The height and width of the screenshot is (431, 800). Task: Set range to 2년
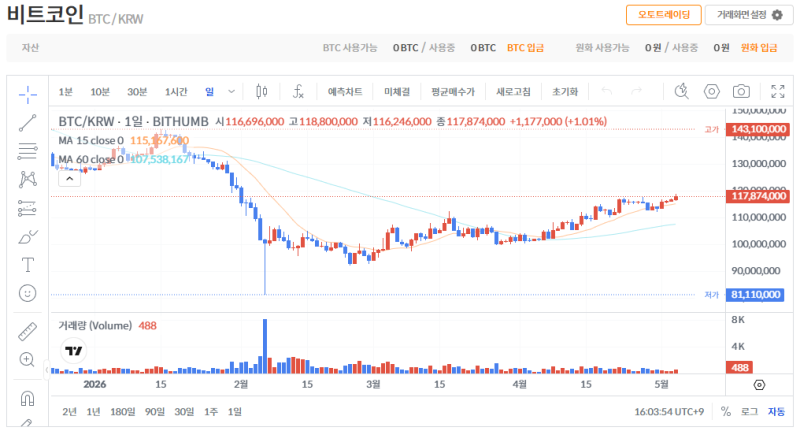69,412
